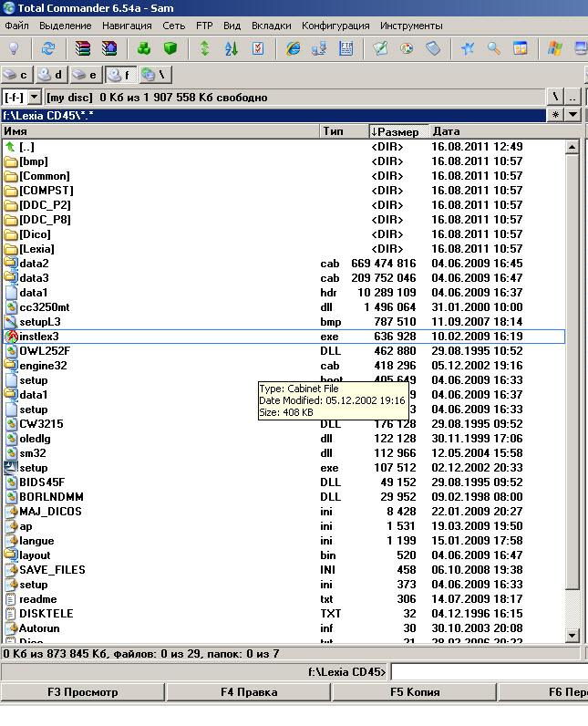Select the [..] parent folder entry
588x726 pixels.
(284, 147)
